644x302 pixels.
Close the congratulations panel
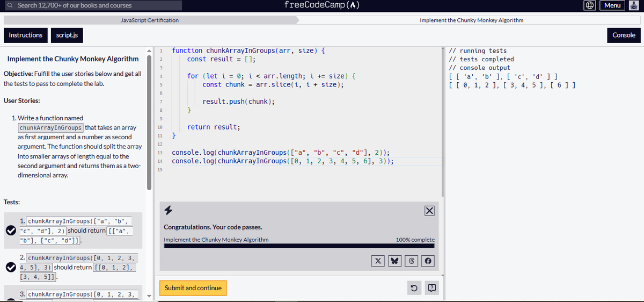429,211
